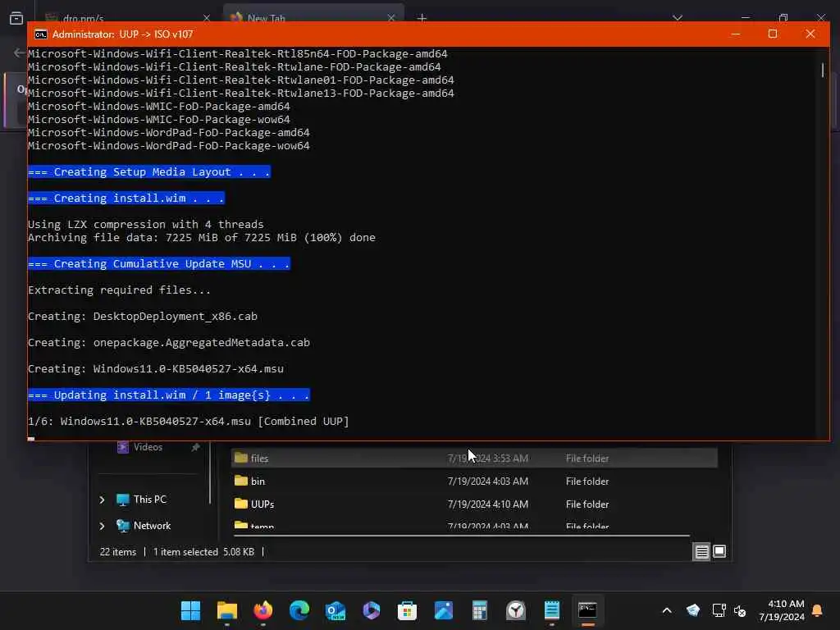Show hidden system tray icons

667,610
